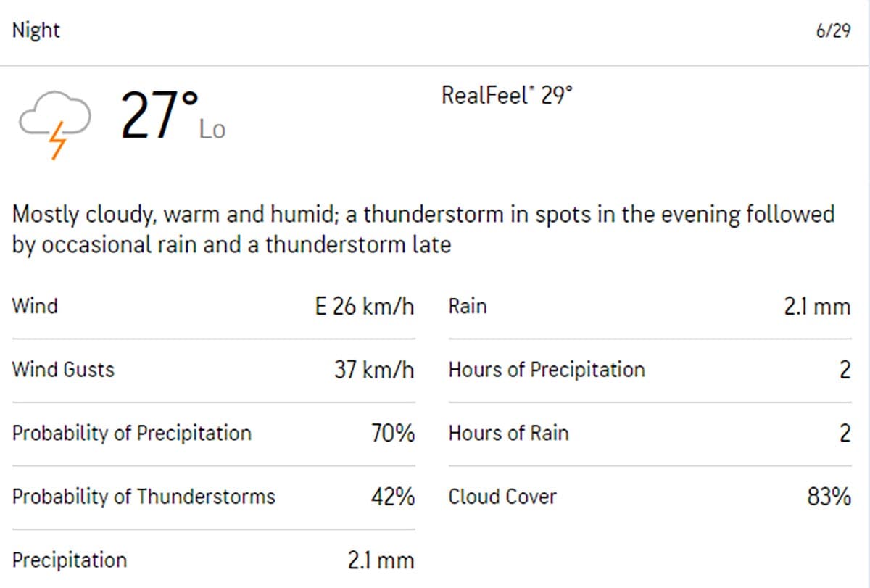Screen dimensions: 870x588
Task: Click the 37 km/h gust value
Action: [374, 370]
